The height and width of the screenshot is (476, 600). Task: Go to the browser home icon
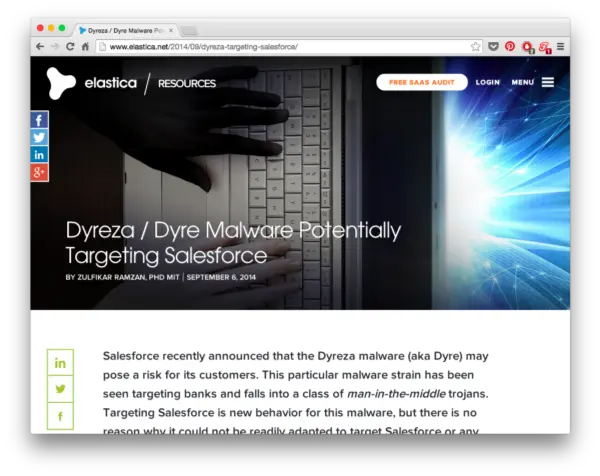click(85, 47)
